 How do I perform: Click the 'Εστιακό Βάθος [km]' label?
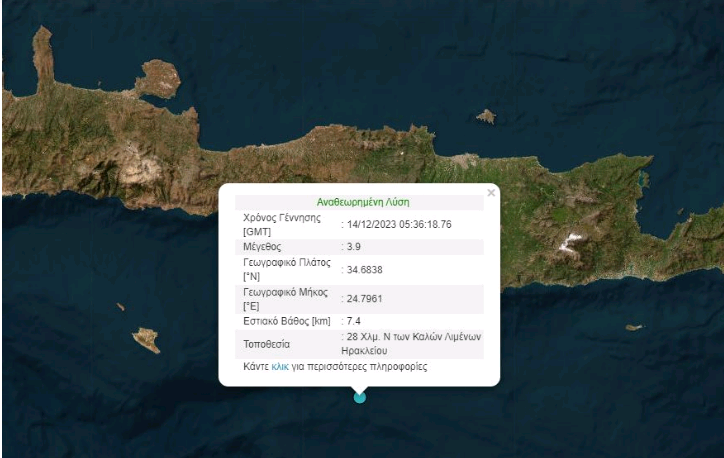point(287,321)
